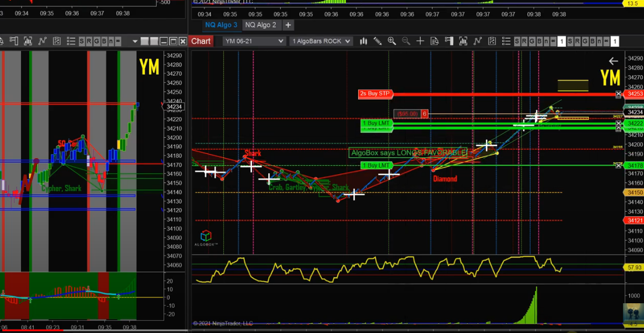Open the YM 06-21 instrument dropdown

pyautogui.click(x=254, y=41)
